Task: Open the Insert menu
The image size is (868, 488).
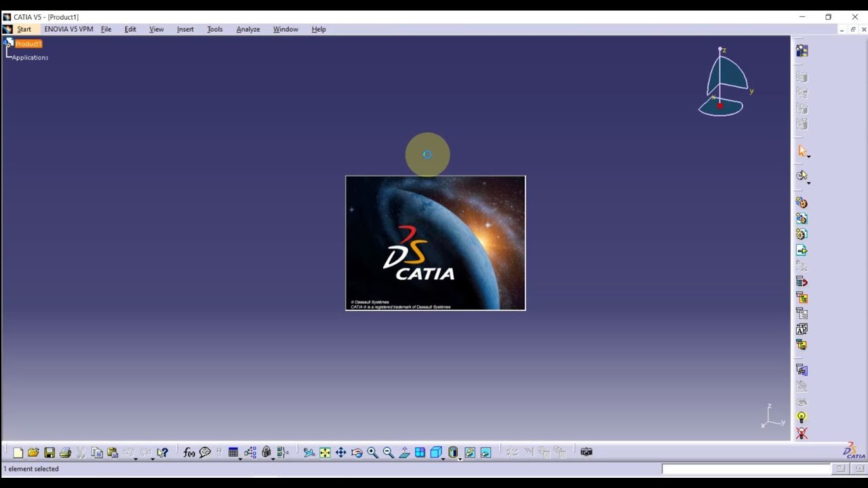Action: [185, 29]
